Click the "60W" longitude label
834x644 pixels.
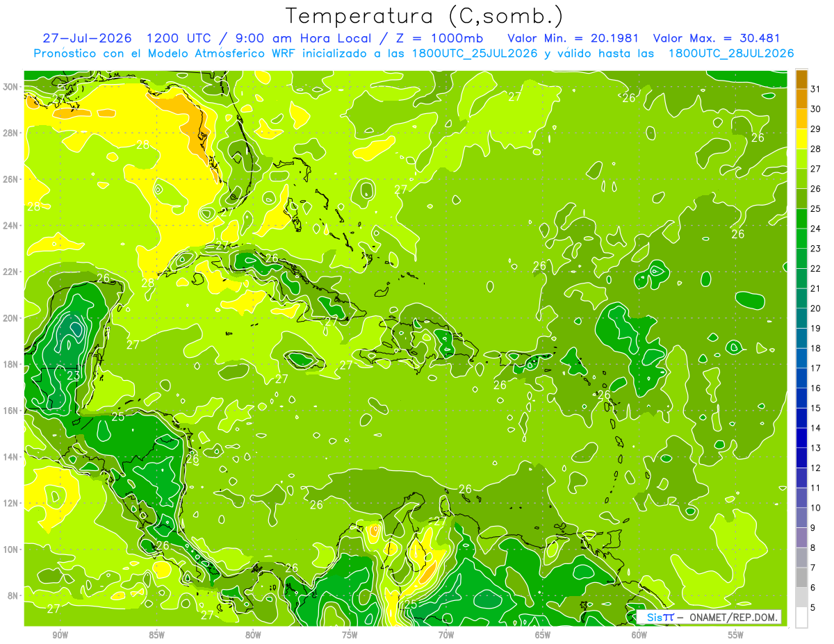point(639,635)
